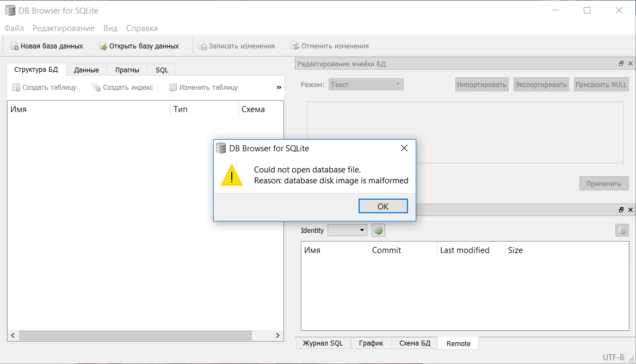The height and width of the screenshot is (364, 636).
Task: Maximize the DB Browser main window
Action: [587, 10]
